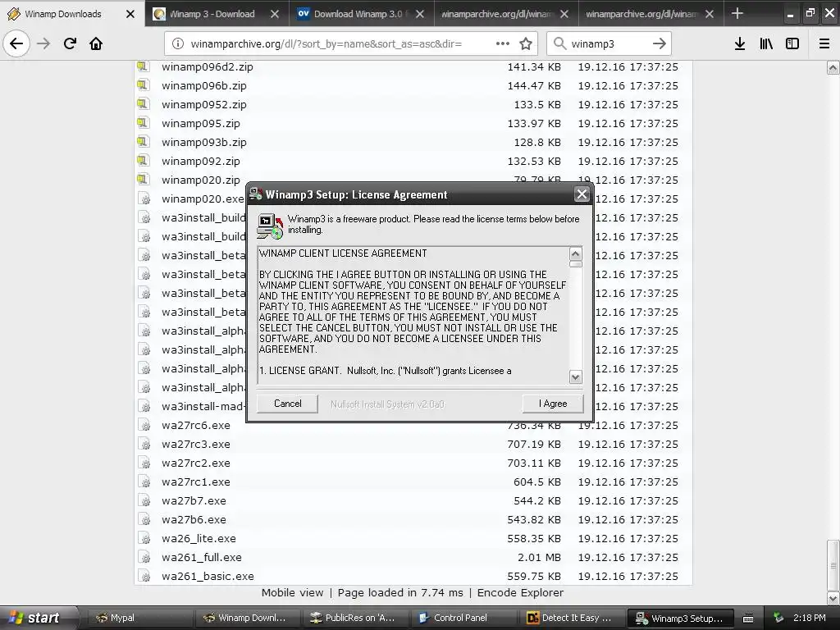Switch to Detect It Easy in taskbar
Screen dimensions: 840x630
571,618
